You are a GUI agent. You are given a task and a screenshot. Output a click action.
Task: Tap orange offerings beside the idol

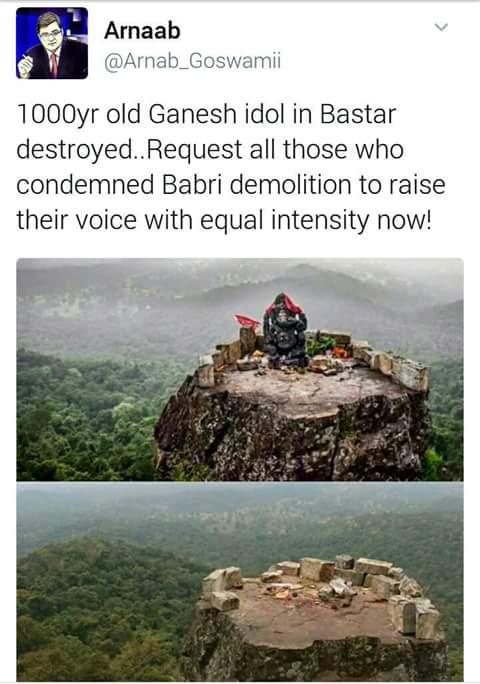[339, 352]
